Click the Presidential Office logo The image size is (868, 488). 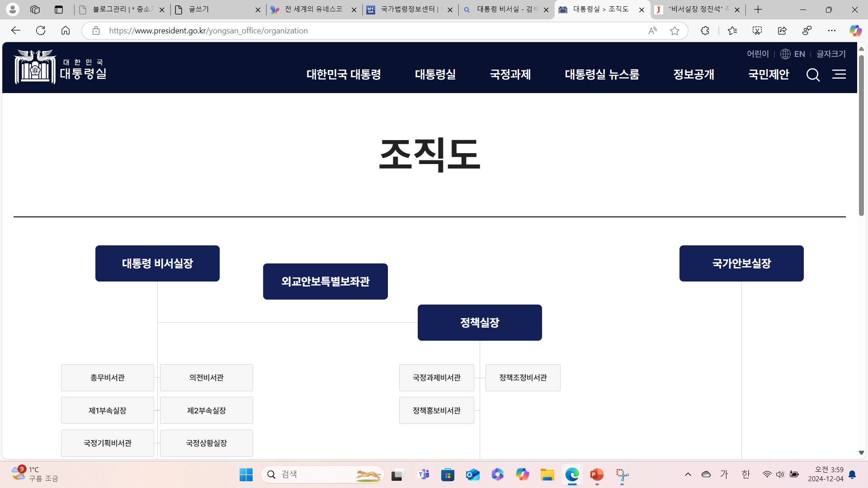(x=60, y=67)
